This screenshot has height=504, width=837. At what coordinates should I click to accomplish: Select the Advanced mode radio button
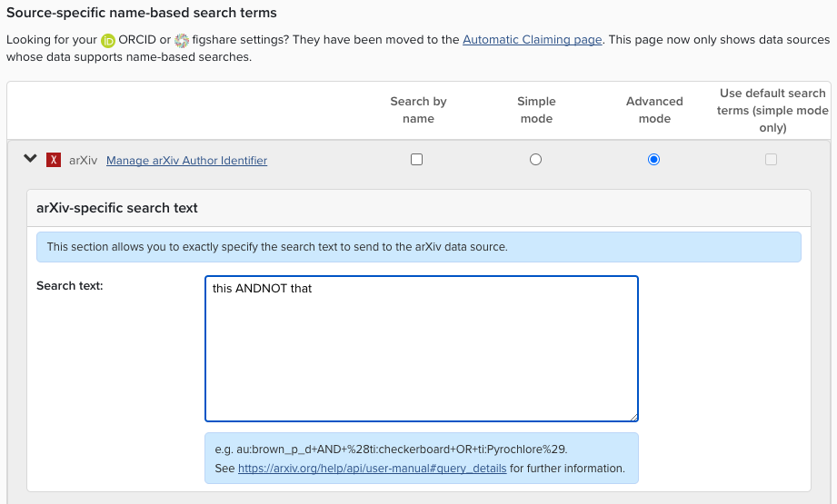click(653, 160)
